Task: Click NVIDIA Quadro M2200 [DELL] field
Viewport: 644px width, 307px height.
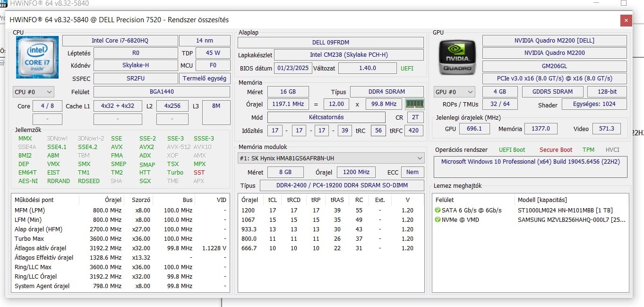Action: 554,41
